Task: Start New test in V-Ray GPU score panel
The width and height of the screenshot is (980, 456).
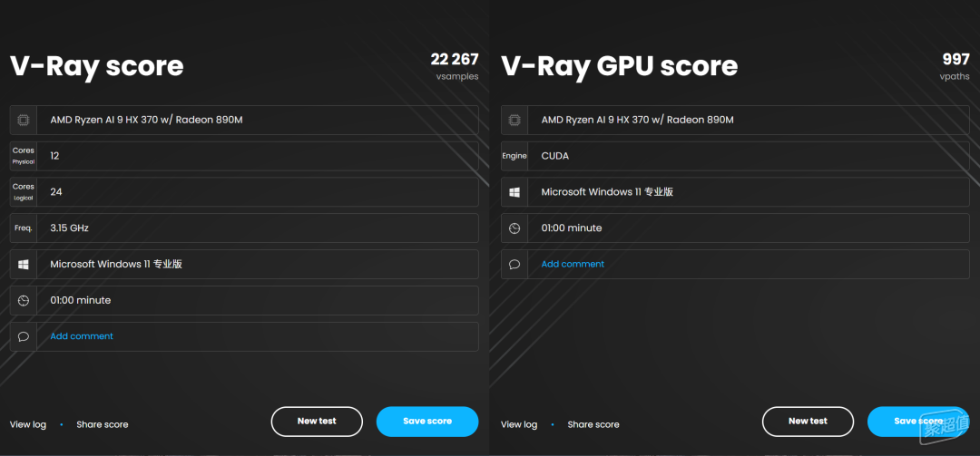Action: pos(808,421)
